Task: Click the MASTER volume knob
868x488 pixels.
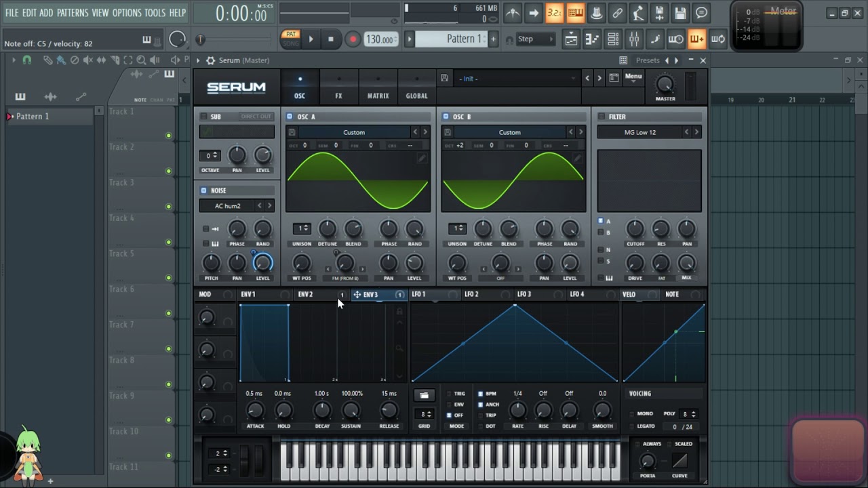Action: click(665, 85)
